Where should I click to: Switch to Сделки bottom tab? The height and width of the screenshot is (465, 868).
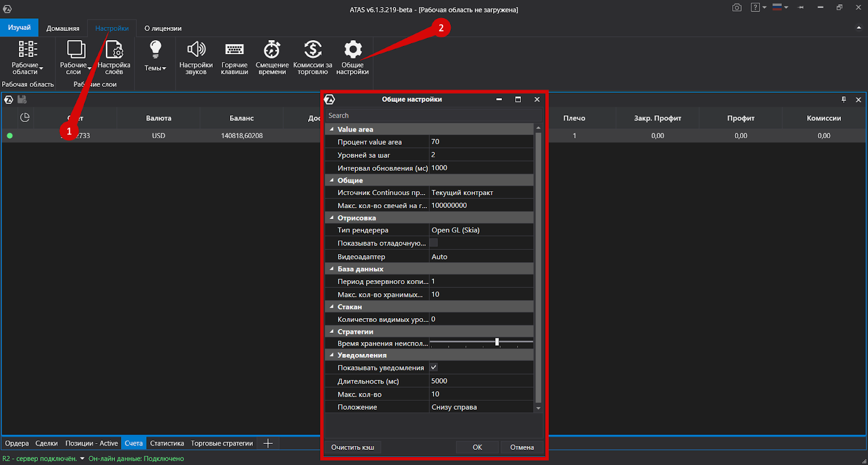click(x=47, y=443)
